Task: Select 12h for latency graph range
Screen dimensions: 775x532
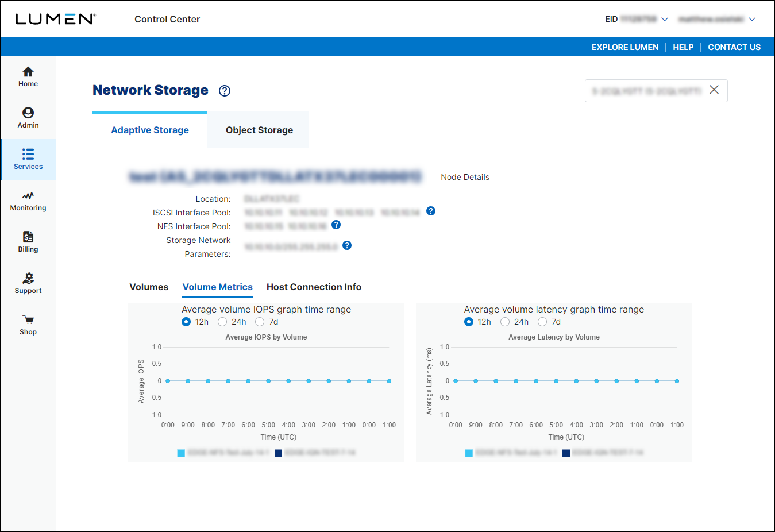Action: point(469,322)
